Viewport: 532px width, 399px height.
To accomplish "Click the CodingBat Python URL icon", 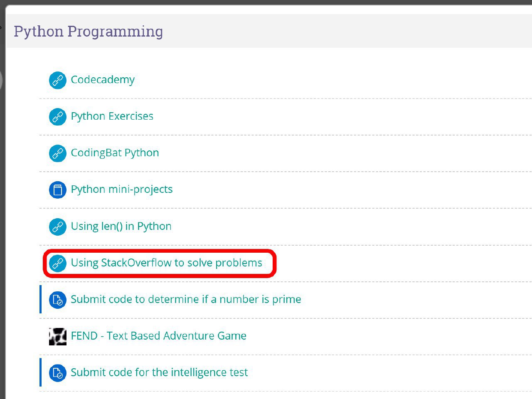I will click(x=58, y=153).
